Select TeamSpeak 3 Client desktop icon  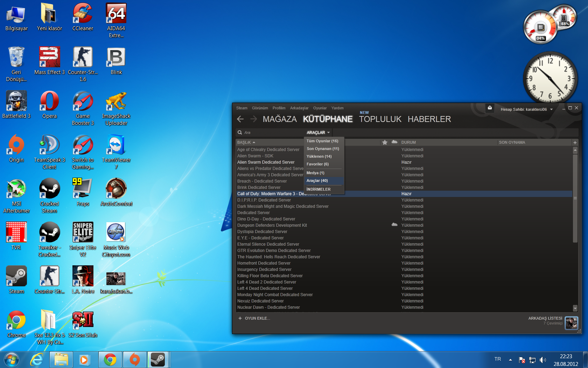(x=49, y=152)
